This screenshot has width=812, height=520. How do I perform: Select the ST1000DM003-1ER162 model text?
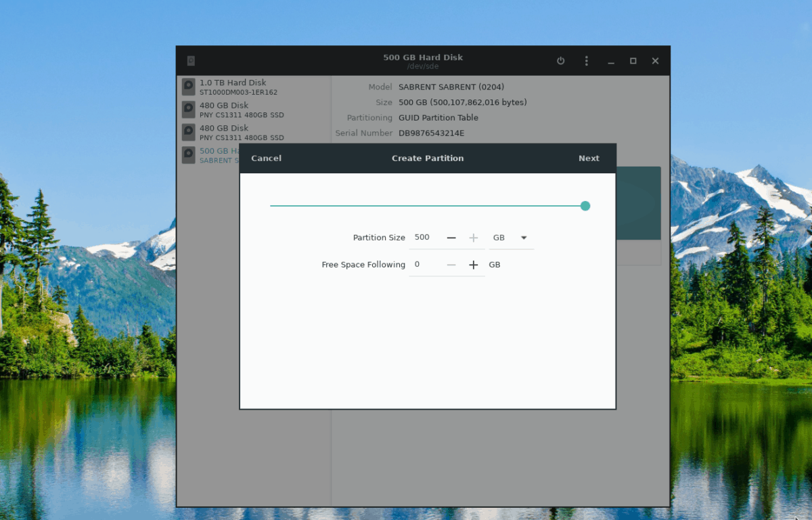[x=238, y=92]
